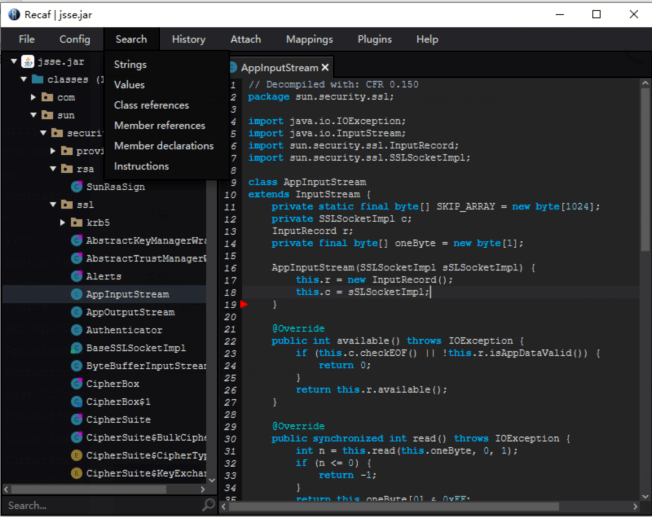Viewport: 652px width, 517px height.
Task: Select Member declarations search option
Action: (x=163, y=146)
